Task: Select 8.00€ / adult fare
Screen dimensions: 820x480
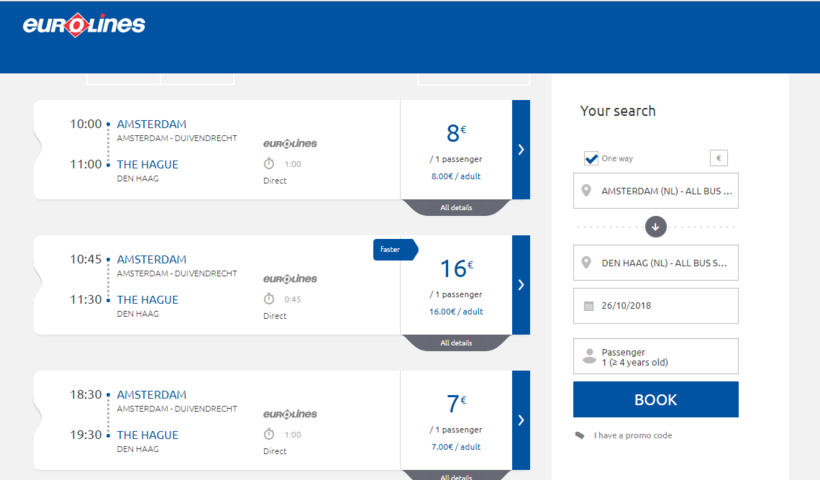Action: pos(456,176)
